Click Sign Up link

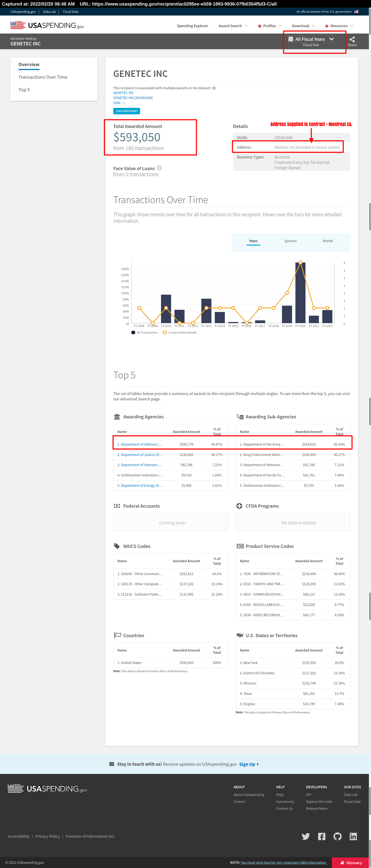tap(249, 764)
